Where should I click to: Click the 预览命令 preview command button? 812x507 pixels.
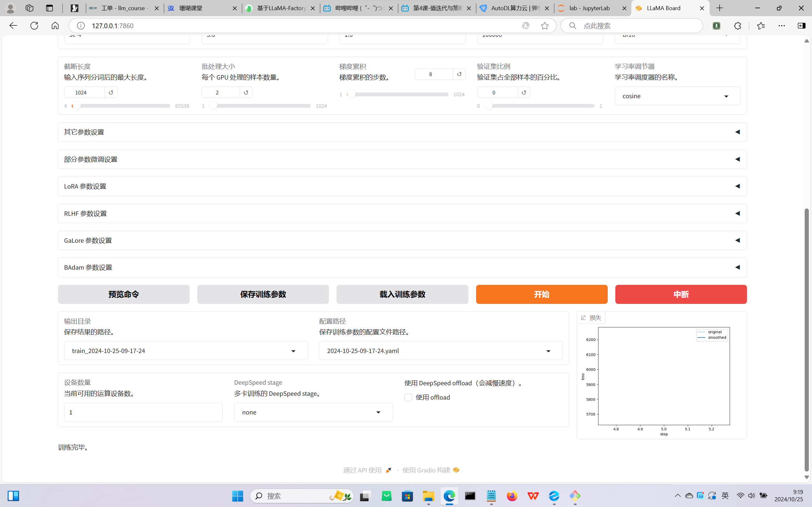tap(123, 294)
